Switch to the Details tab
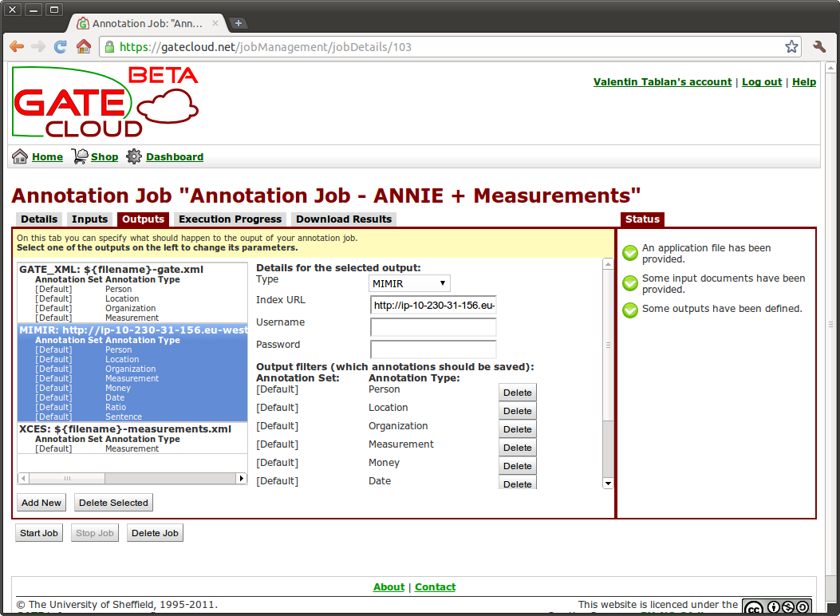 coord(39,219)
